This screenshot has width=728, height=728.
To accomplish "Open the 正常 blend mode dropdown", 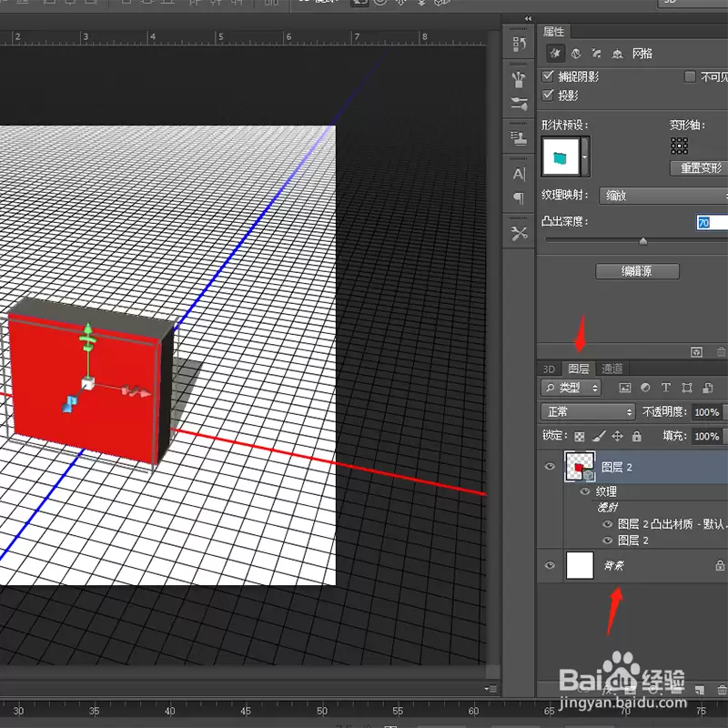I will click(x=588, y=412).
